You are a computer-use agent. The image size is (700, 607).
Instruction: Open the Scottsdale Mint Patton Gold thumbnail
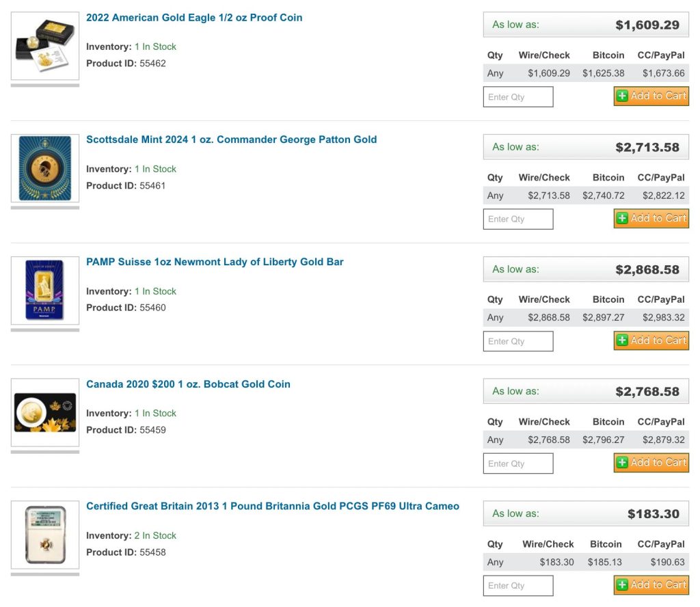[x=45, y=169]
